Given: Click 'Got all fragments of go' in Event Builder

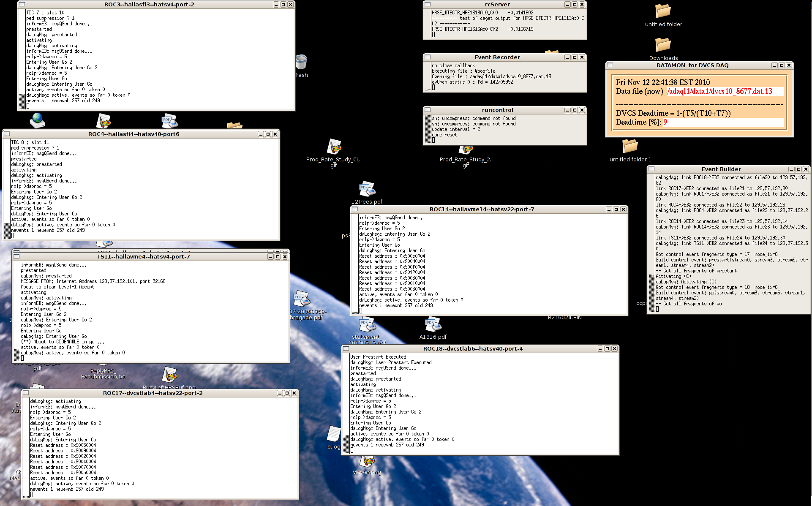Looking at the screenshot, I should tap(692, 304).
